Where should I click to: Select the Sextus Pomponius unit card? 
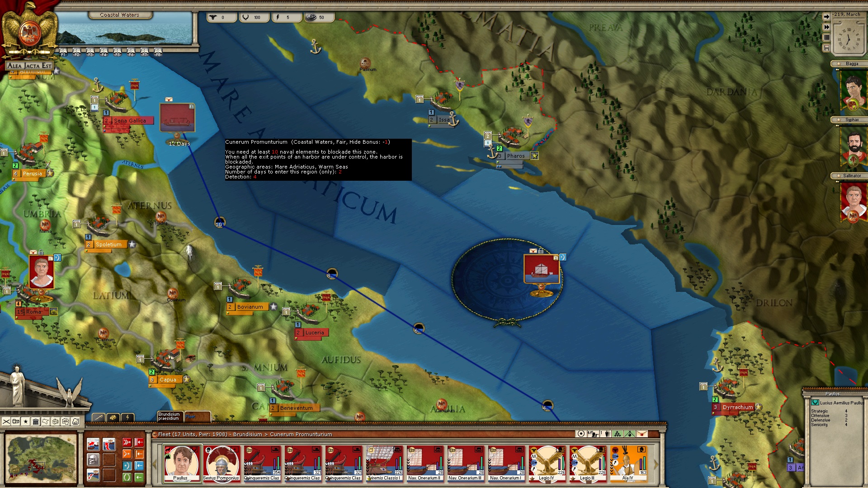221,463
